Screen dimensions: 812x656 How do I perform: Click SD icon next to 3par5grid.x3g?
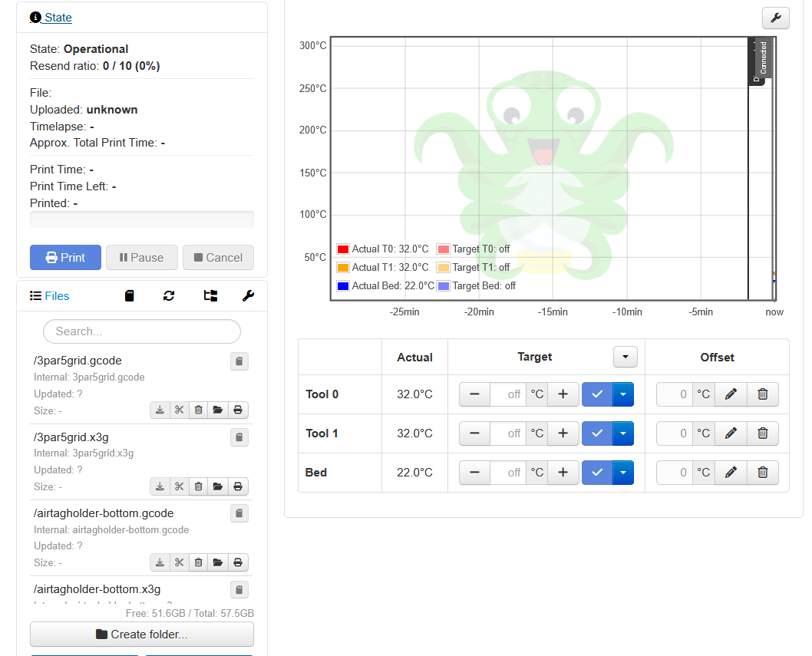[x=239, y=437]
